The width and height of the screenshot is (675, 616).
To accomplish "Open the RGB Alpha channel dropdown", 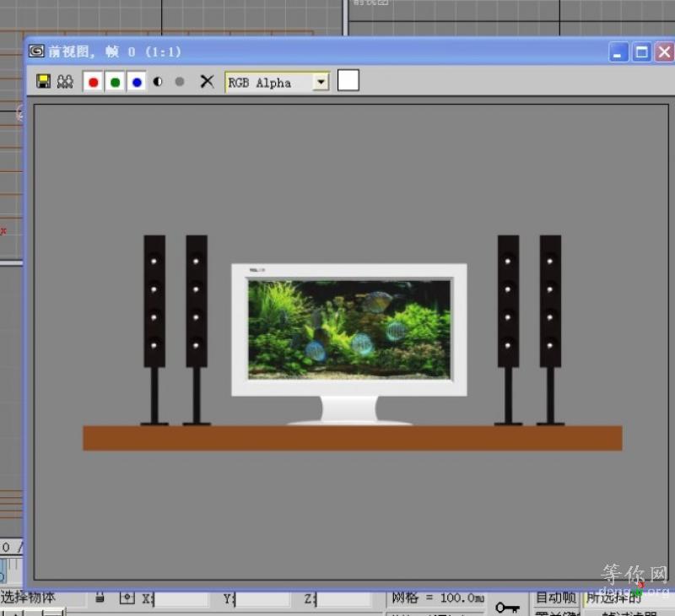I will pyautogui.click(x=320, y=82).
